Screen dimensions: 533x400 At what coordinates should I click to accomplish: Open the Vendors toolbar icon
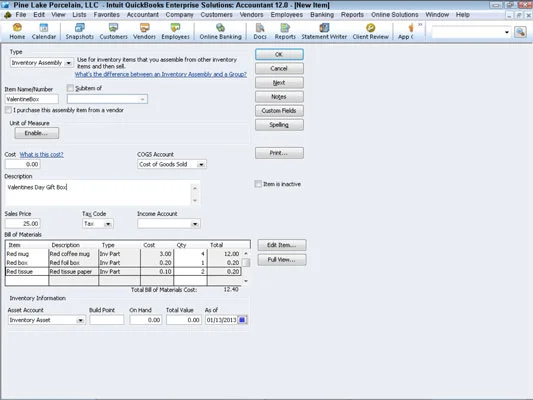(x=144, y=31)
